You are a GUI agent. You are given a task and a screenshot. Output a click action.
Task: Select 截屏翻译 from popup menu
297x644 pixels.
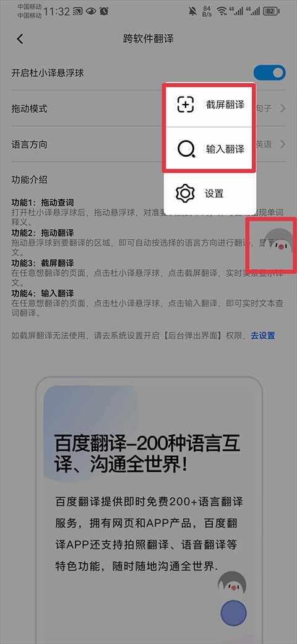tap(210, 105)
